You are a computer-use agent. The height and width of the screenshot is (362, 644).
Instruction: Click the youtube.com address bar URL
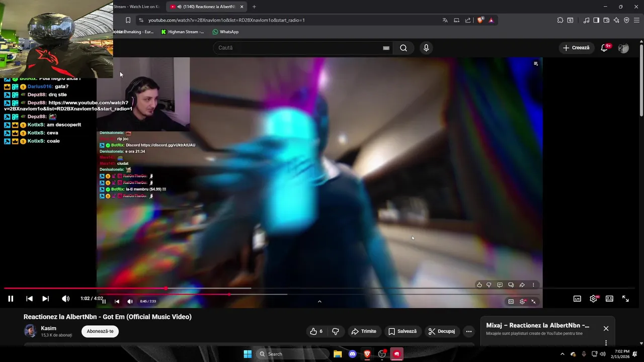[226, 20]
